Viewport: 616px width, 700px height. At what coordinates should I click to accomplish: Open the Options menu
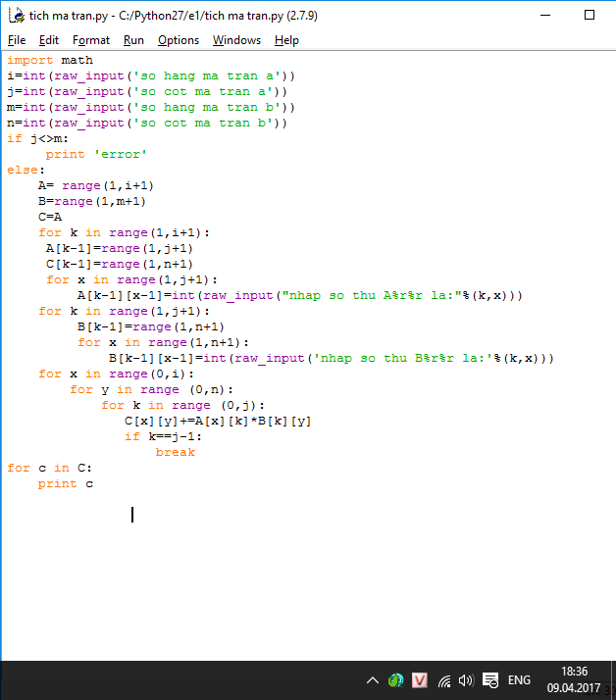(x=179, y=40)
